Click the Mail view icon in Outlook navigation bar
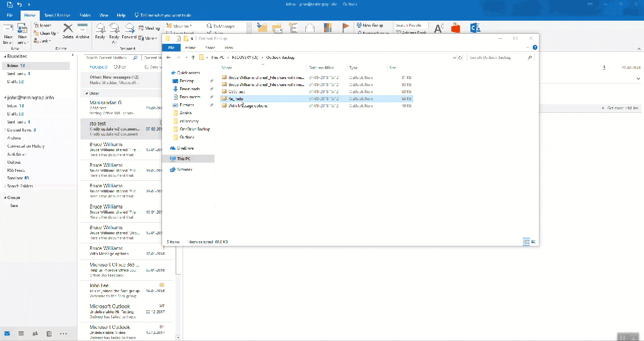Viewport: 644px width, 341px height. [7, 333]
